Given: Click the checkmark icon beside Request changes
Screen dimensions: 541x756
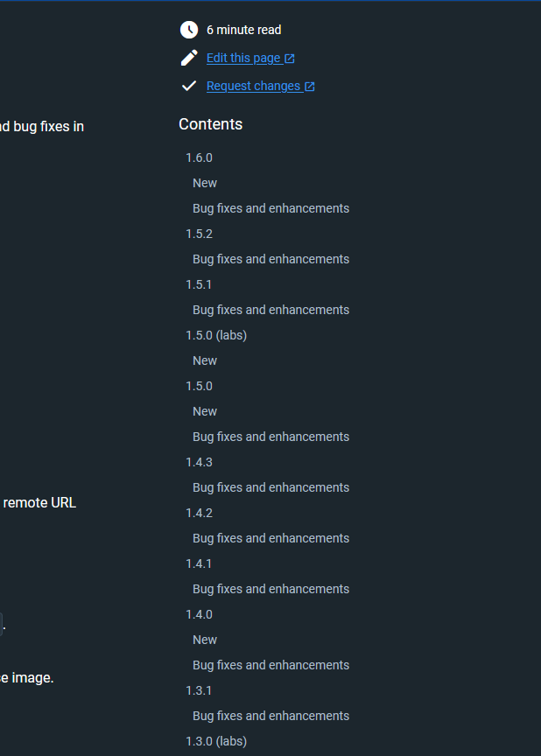Looking at the screenshot, I should tap(187, 85).
